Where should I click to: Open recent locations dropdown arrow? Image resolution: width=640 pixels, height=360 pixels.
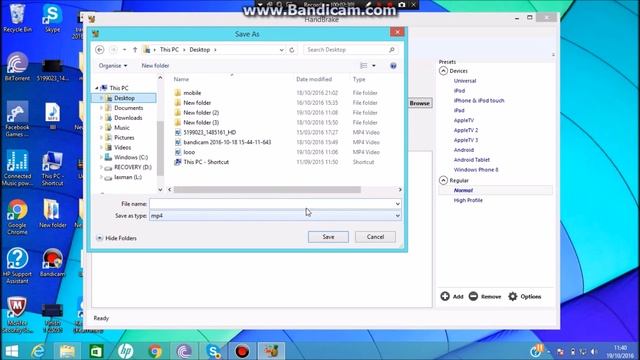click(x=124, y=50)
